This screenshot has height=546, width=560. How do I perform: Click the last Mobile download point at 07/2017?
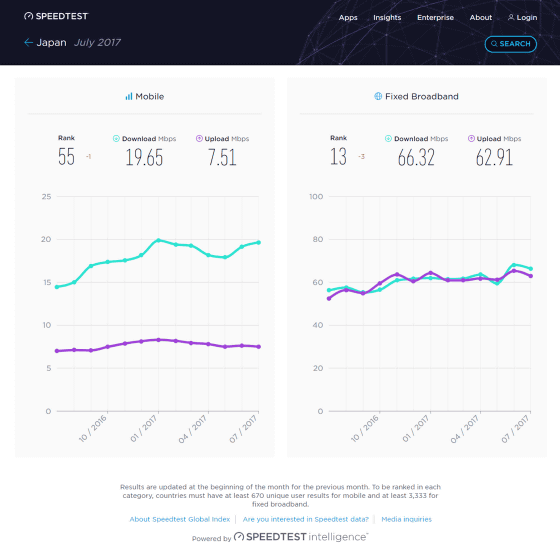coord(259,242)
